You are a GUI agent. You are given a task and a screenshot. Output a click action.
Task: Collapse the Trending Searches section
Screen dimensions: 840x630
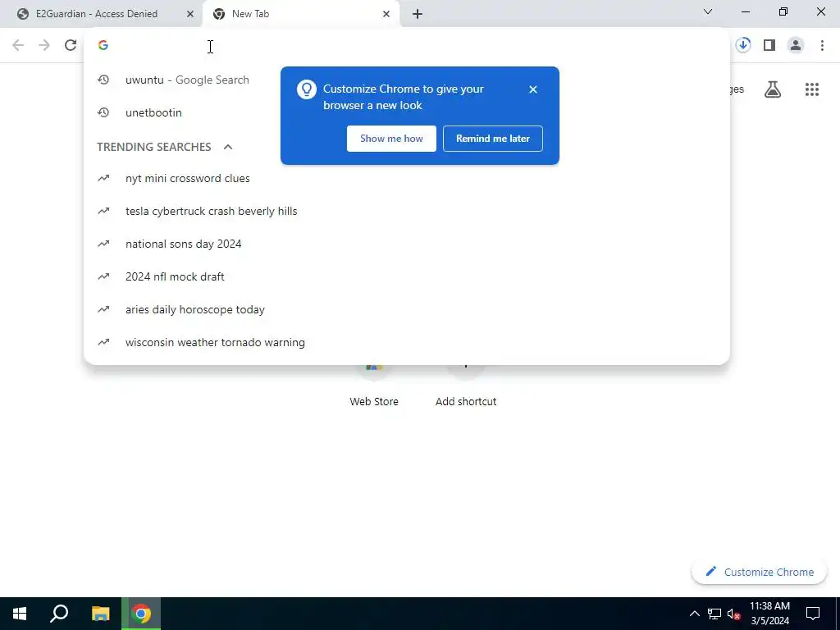point(228,147)
